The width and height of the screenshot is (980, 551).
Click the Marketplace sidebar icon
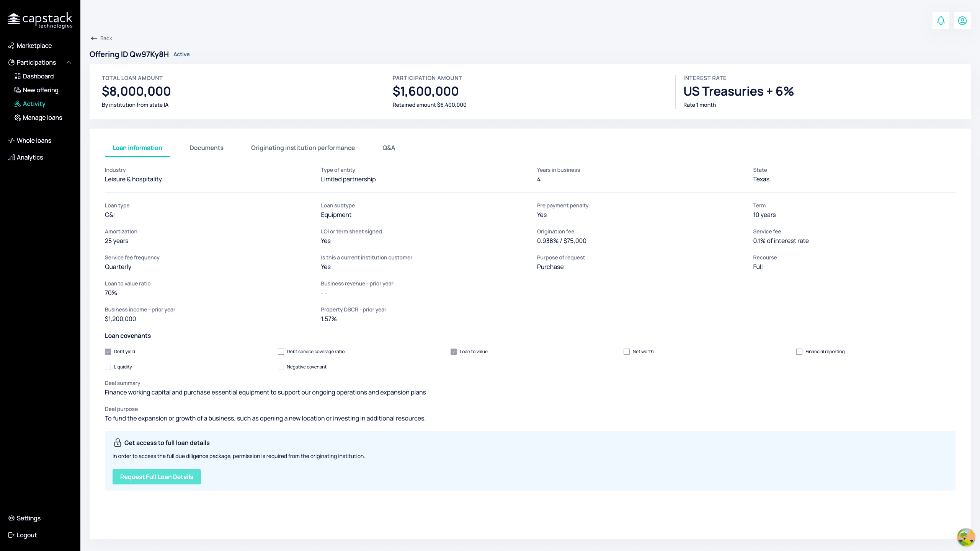[11, 46]
